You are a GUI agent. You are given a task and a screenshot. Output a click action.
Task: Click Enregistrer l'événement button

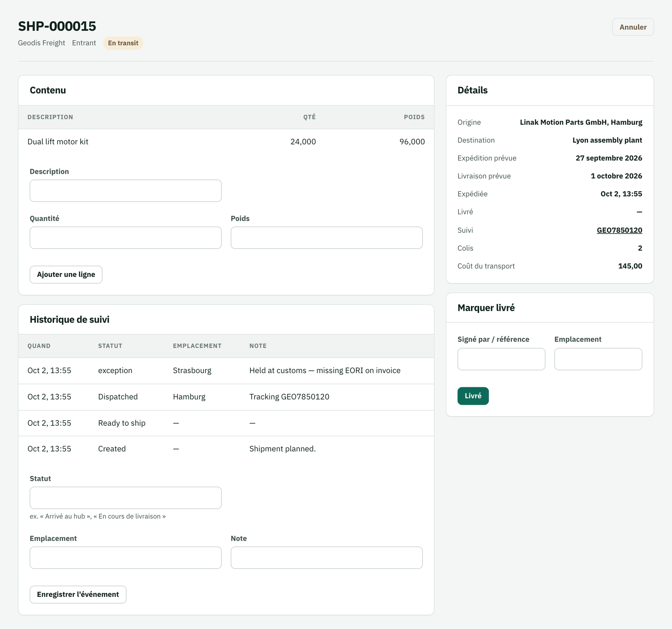coord(78,594)
